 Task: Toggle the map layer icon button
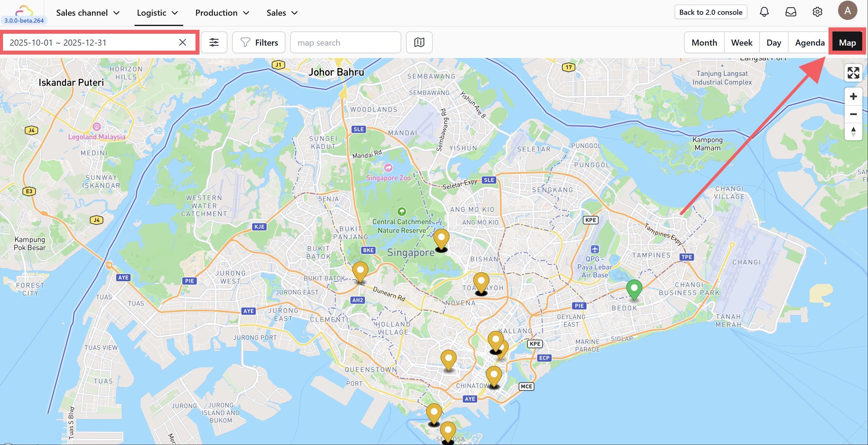point(419,42)
